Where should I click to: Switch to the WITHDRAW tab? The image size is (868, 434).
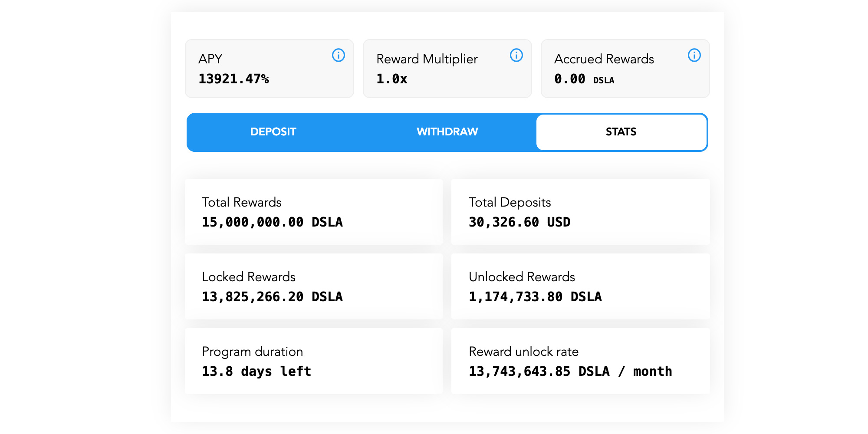(x=447, y=132)
